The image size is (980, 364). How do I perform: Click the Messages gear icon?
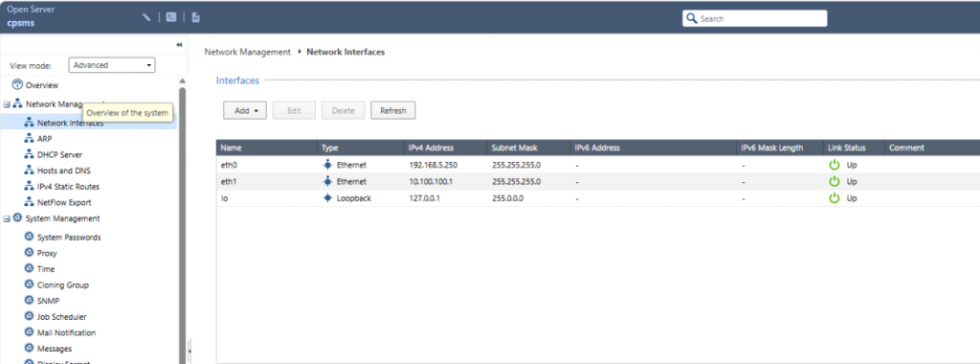tap(29, 349)
